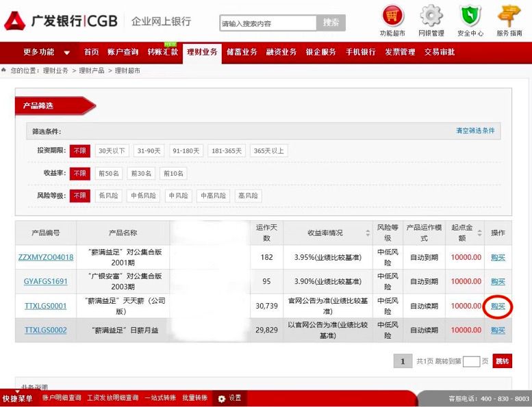Open the 融资业务 menu tab
Image resolution: width=532 pixels, height=407 pixels.
281,52
